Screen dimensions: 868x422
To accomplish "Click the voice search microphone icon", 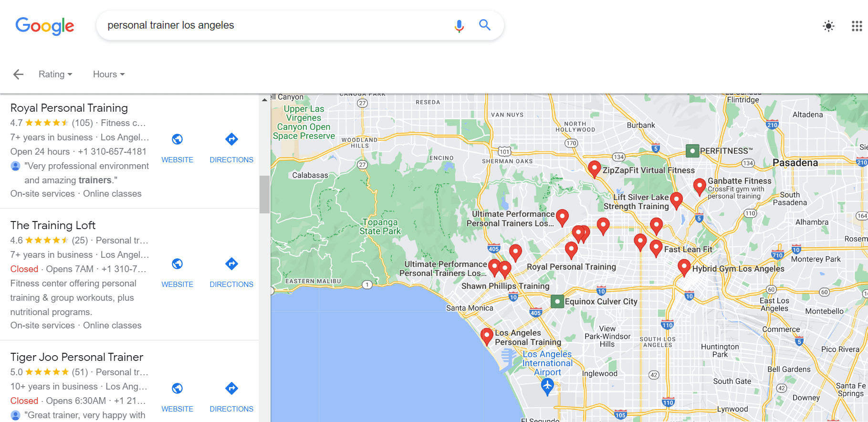I will [x=459, y=26].
